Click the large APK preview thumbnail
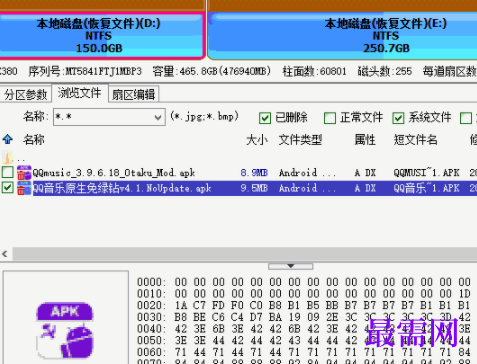Viewport: 477px width, 364px height. (65, 330)
